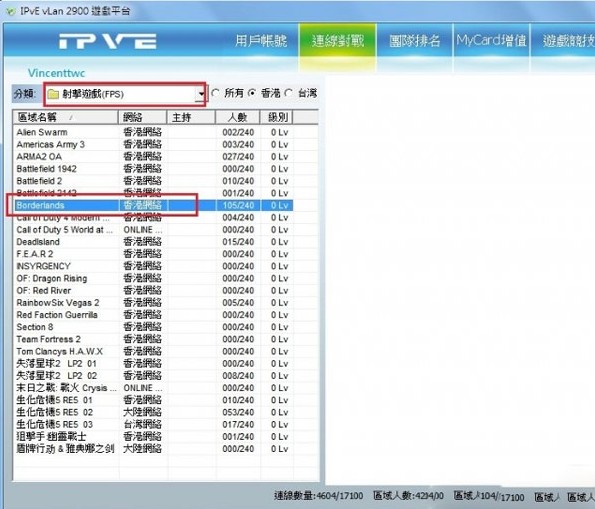595x509 pixels.
Task: Select the 香港 radio button
Action: click(x=252, y=93)
